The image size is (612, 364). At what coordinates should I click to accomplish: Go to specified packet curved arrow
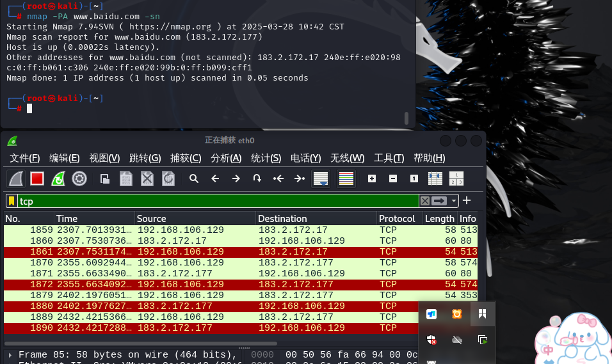(257, 178)
